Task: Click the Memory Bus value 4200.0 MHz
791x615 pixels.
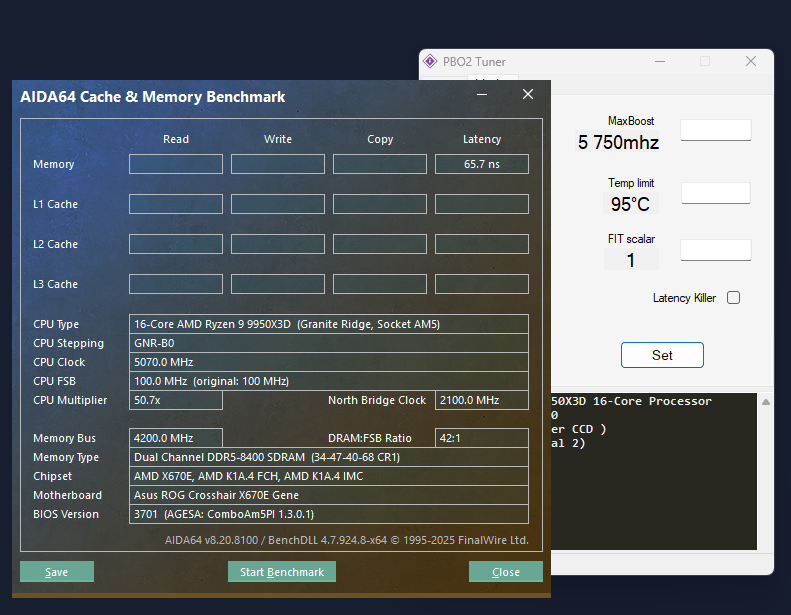Action: [x=176, y=438]
